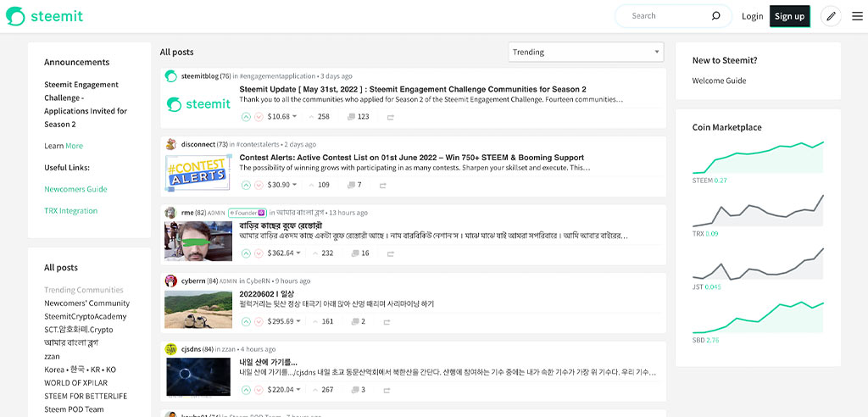Viewport: 868px width, 417px height.
Task: Open the Newcomers Guide link
Action: (75, 189)
